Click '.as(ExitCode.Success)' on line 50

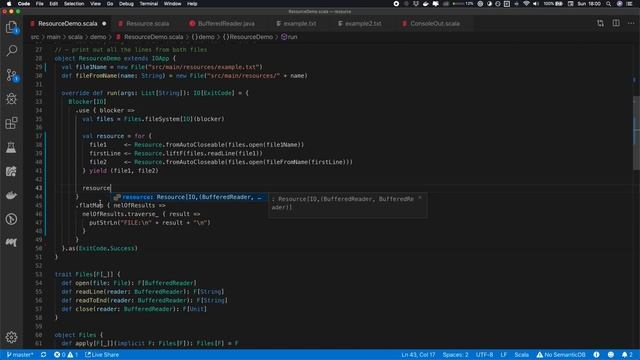pyautogui.click(x=100, y=248)
